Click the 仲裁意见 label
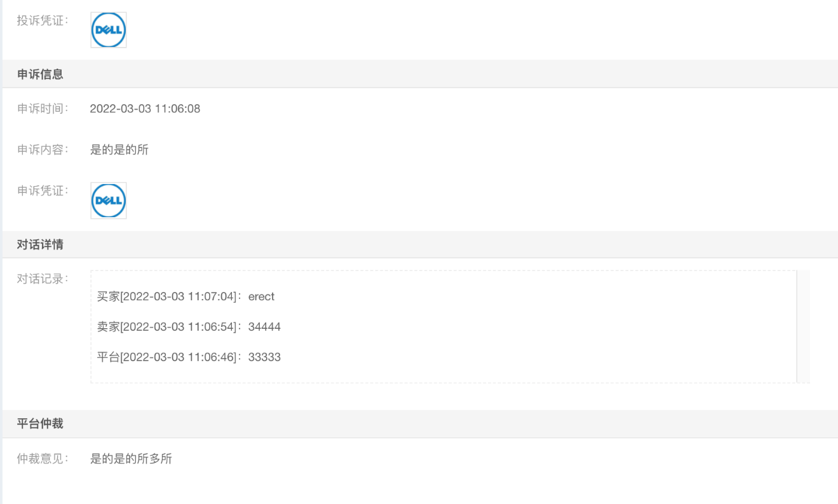Viewport: 838px width, 504px height. [x=43, y=459]
